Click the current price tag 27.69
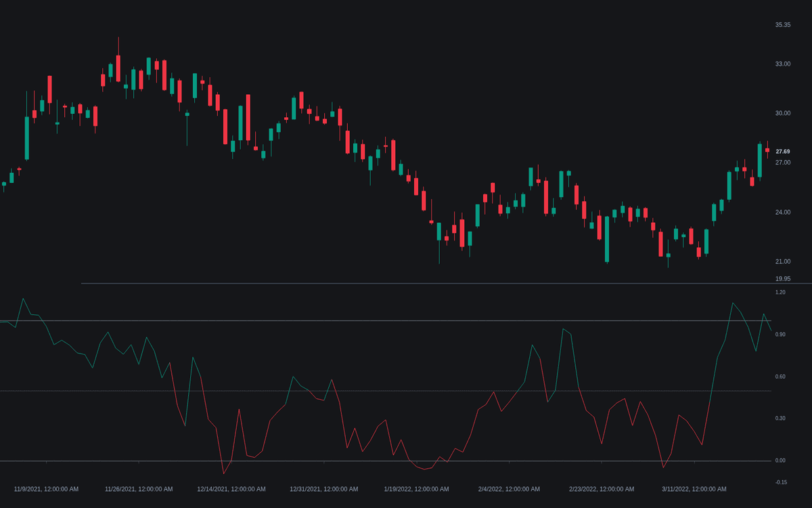 coord(783,152)
